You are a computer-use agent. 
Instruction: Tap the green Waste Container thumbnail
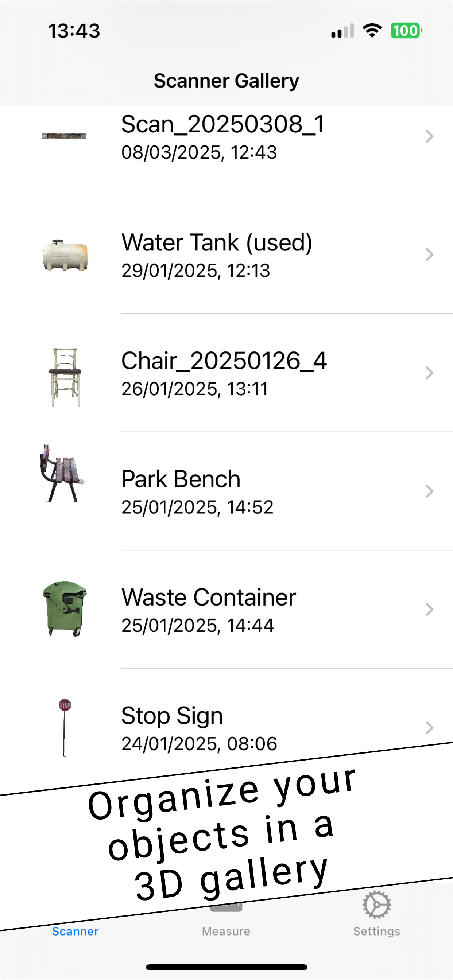pyautogui.click(x=65, y=608)
